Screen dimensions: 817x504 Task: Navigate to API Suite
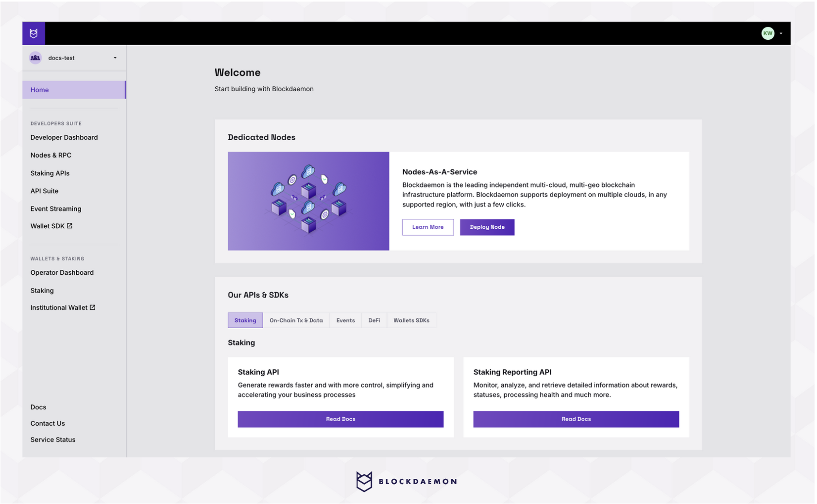[44, 191]
